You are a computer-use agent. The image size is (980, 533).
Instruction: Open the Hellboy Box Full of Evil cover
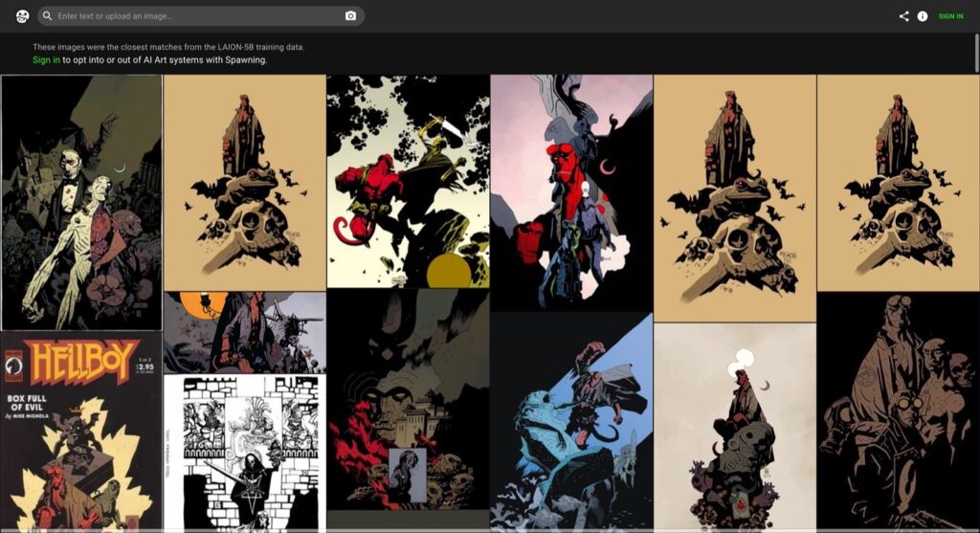(x=81, y=433)
